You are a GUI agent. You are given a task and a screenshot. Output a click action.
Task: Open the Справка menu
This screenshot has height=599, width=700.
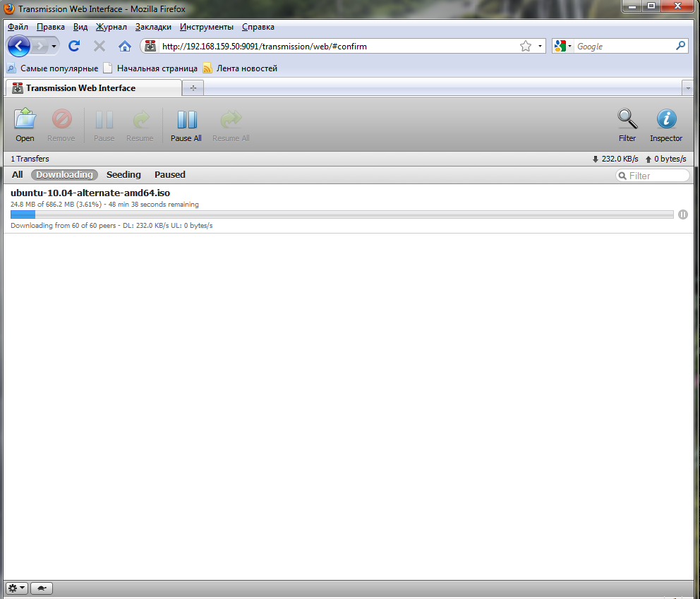258,27
